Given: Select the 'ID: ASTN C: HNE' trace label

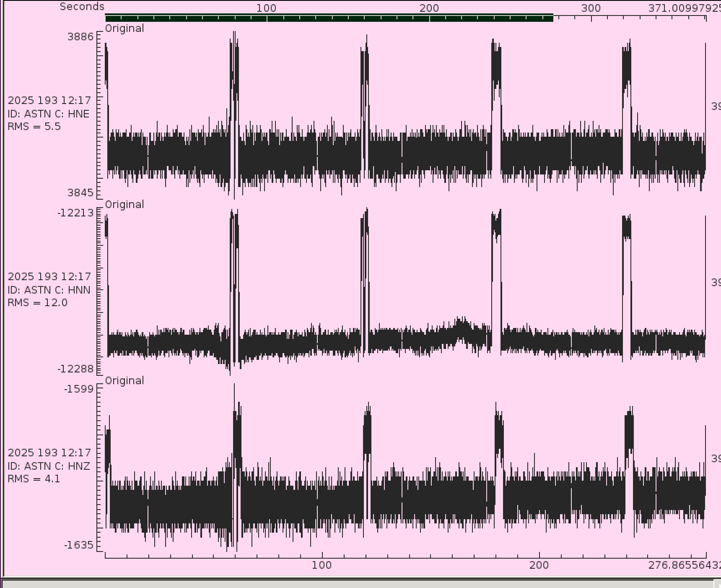Looking at the screenshot, I should coord(49,114).
